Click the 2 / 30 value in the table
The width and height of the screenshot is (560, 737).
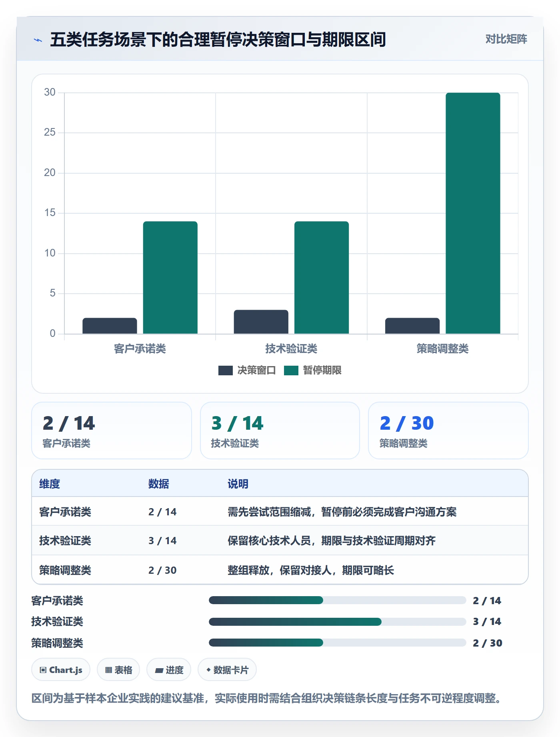click(x=162, y=570)
